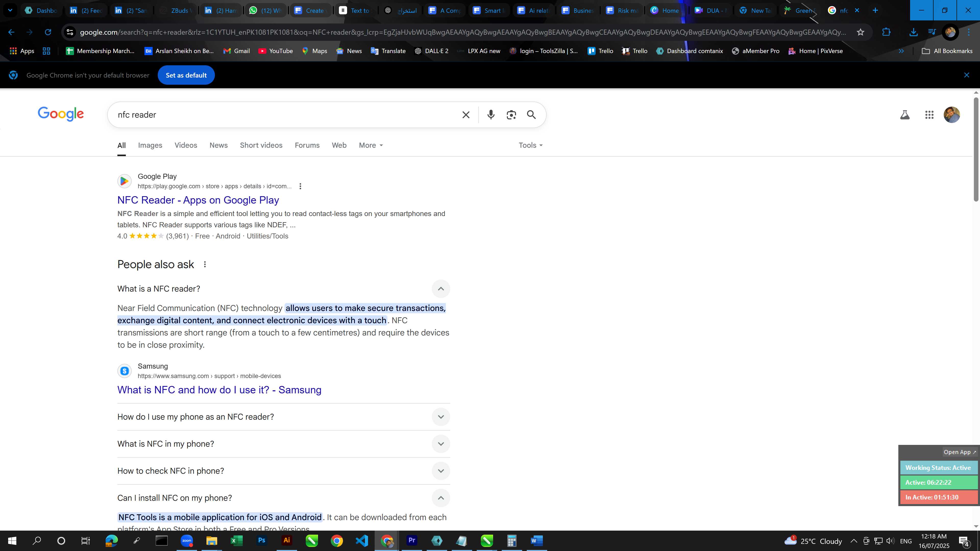The width and height of the screenshot is (980, 551).
Task: Open Chrome three-dot menu
Action: pyautogui.click(x=969, y=32)
